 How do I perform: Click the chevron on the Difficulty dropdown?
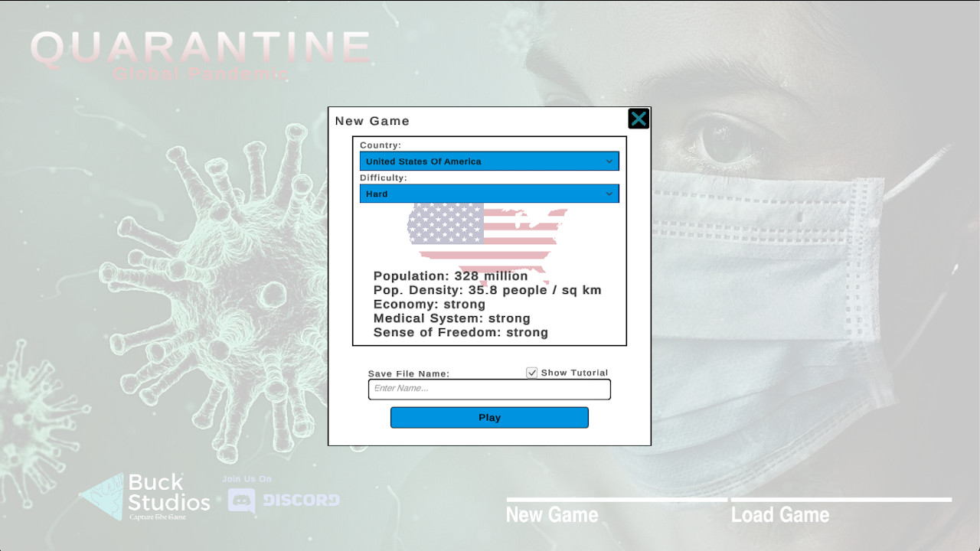coord(609,194)
